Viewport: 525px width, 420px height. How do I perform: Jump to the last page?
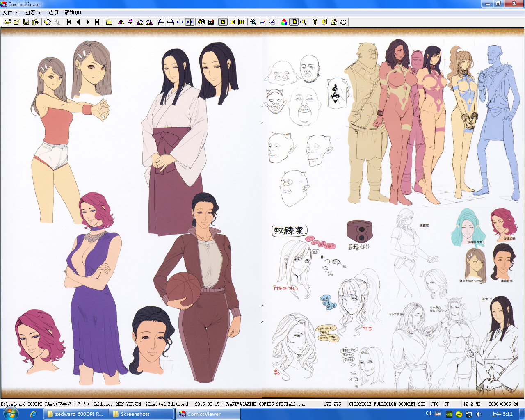(97, 22)
